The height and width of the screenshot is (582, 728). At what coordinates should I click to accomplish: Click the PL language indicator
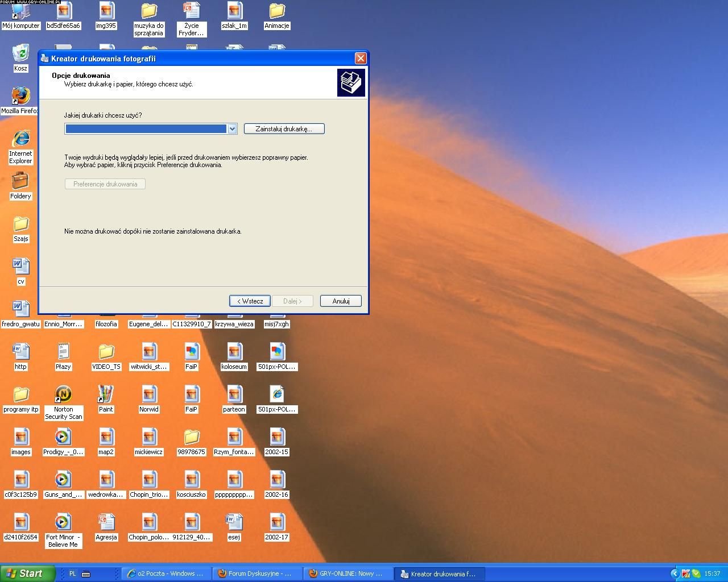72,573
